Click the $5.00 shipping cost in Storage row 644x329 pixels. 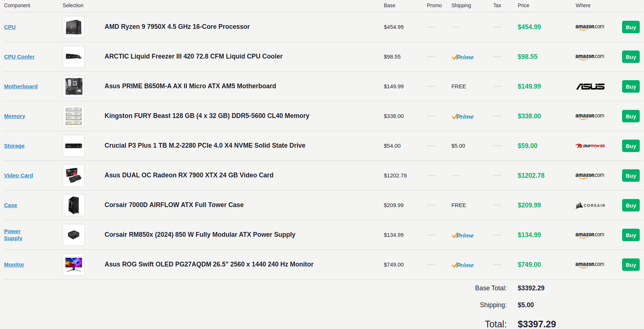458,146
